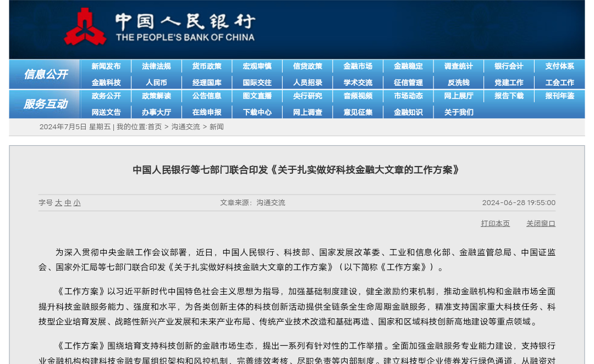Open 政策解读 under 服务互动
The width and height of the screenshot is (594, 364).
tap(156, 96)
